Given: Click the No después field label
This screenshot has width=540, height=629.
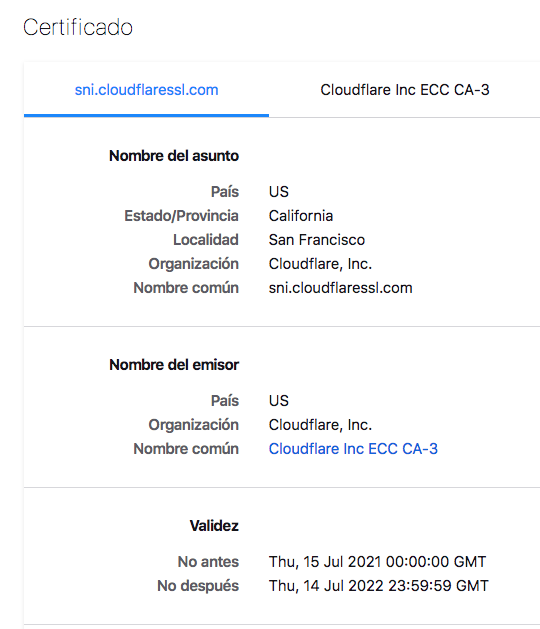Looking at the screenshot, I should coord(198,586).
